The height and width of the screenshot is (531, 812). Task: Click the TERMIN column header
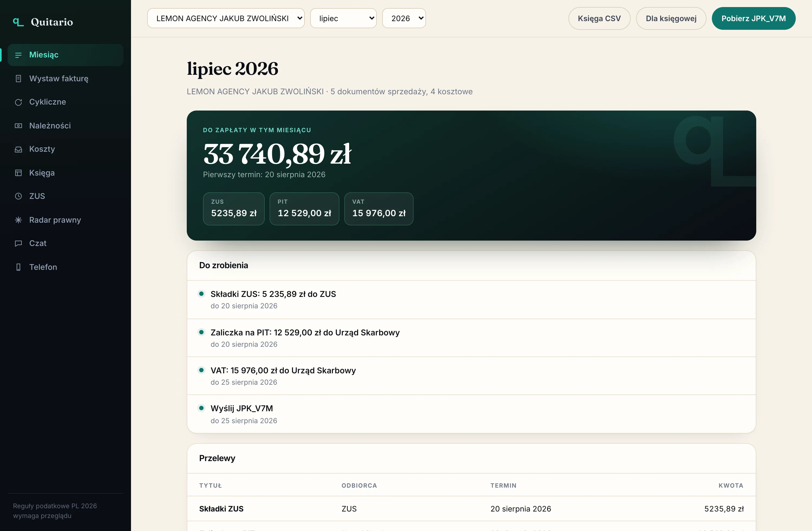click(x=503, y=485)
